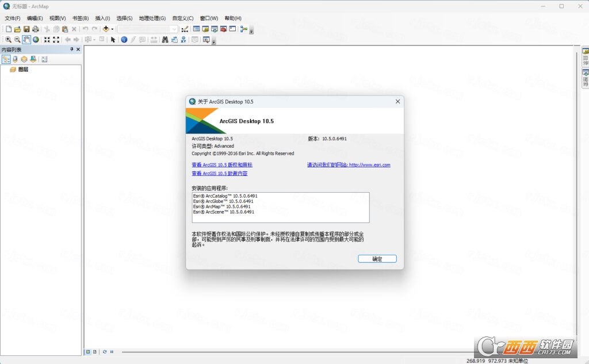Screen dimensions: 589x364
Task: Open the ArcToolbox red toolbox icon
Action: tap(224, 29)
